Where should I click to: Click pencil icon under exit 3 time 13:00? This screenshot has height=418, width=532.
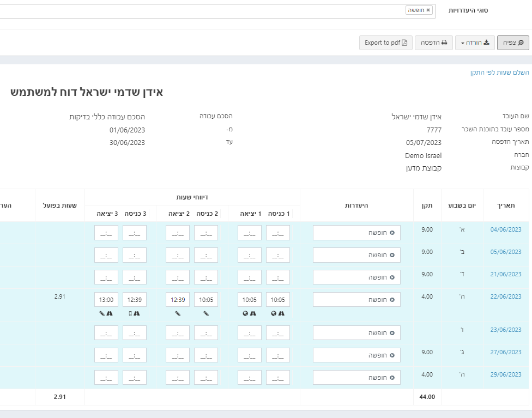pos(102,313)
